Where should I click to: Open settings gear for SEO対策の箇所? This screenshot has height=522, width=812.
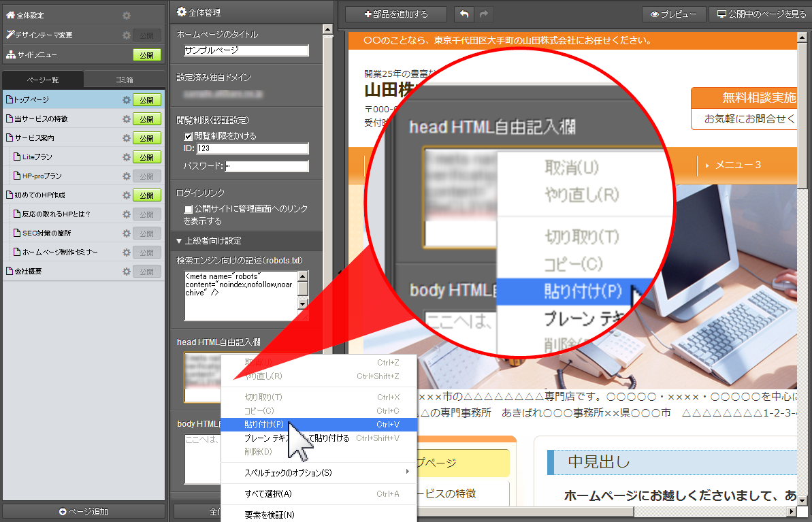(x=127, y=233)
